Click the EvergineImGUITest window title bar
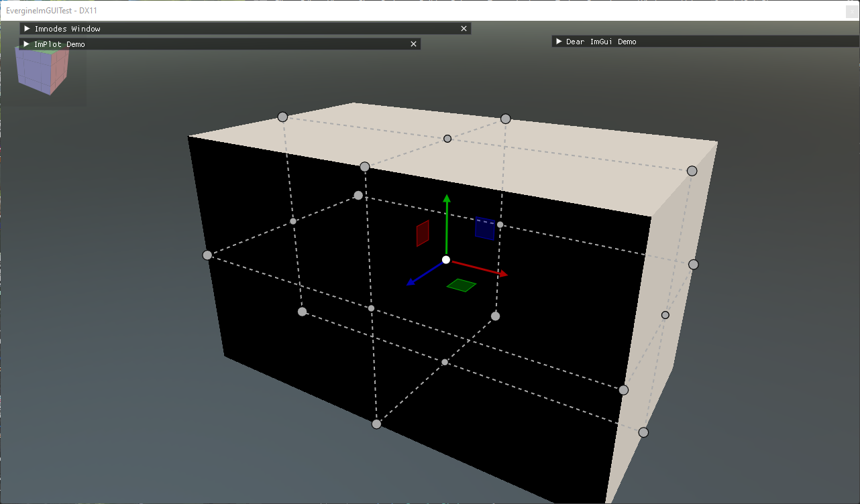This screenshot has height=504, width=860. click(402, 11)
